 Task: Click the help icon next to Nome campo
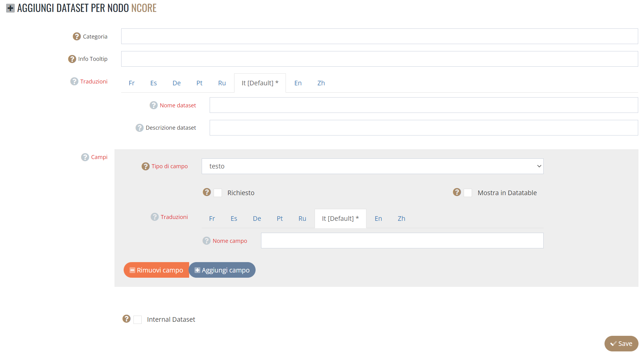click(207, 241)
